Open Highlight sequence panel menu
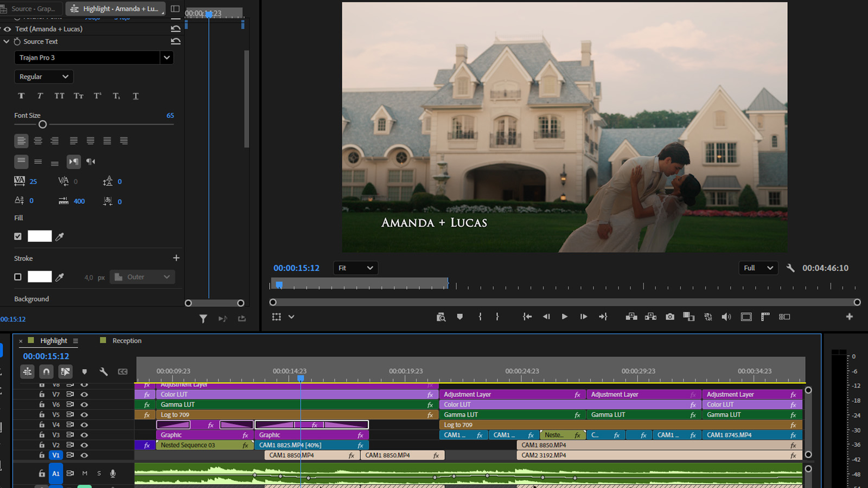 click(x=75, y=341)
